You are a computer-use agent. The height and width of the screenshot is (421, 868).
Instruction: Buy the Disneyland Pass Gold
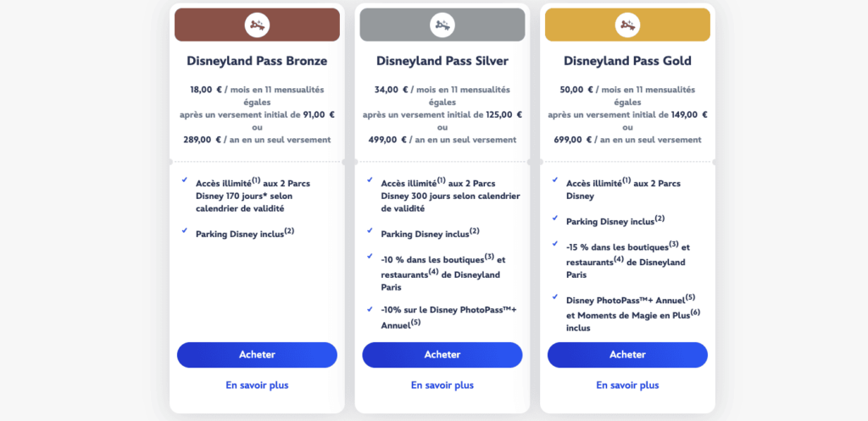click(x=627, y=355)
